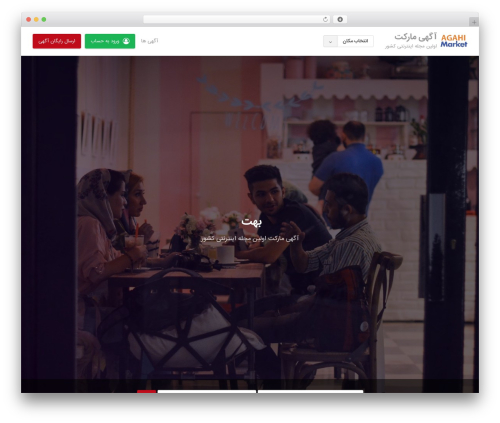Click the بهت hero heading
This screenshot has height=423, width=500.
[x=252, y=222]
